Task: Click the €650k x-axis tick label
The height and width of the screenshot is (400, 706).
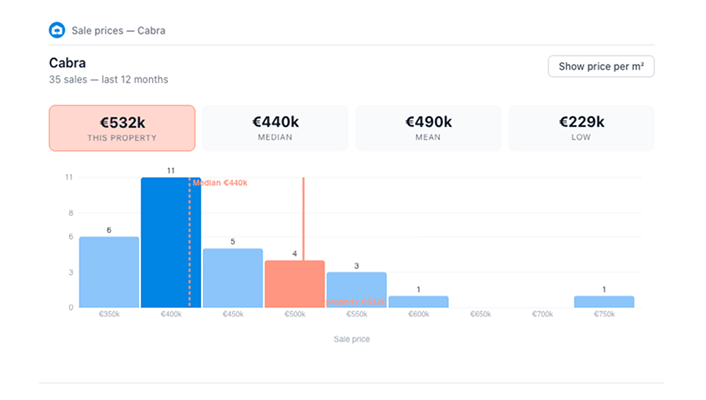Action: pyautogui.click(x=480, y=314)
